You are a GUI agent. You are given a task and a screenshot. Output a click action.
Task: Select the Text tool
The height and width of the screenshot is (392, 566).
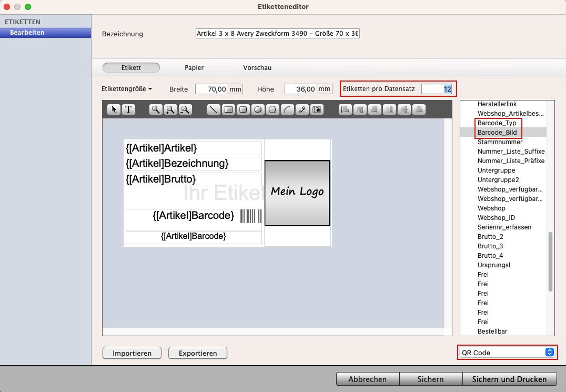pyautogui.click(x=128, y=109)
